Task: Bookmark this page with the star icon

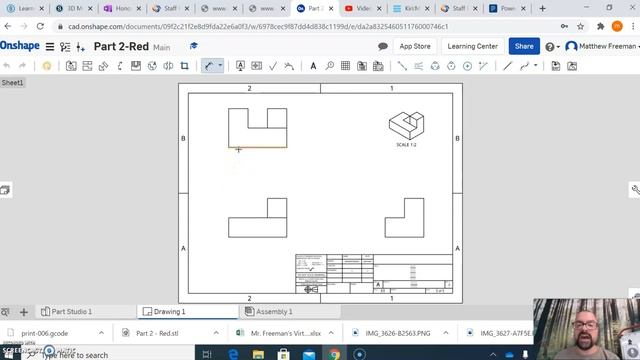Action: tap(580, 27)
